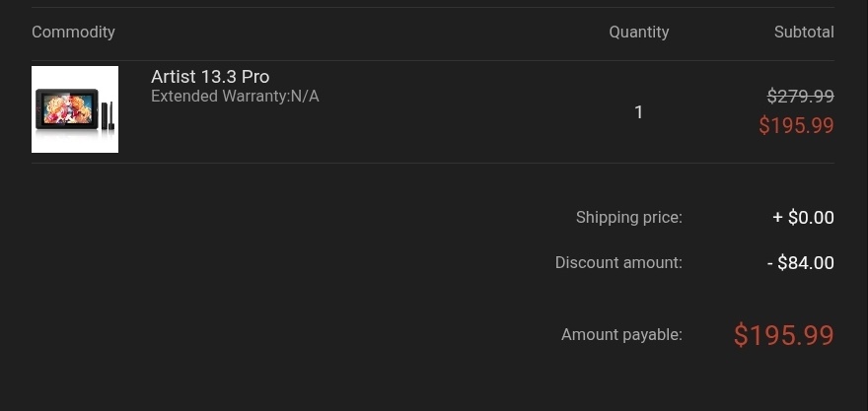Click the + $0.00 shipping value
Viewport: 868px width, 411px height.
pos(803,218)
